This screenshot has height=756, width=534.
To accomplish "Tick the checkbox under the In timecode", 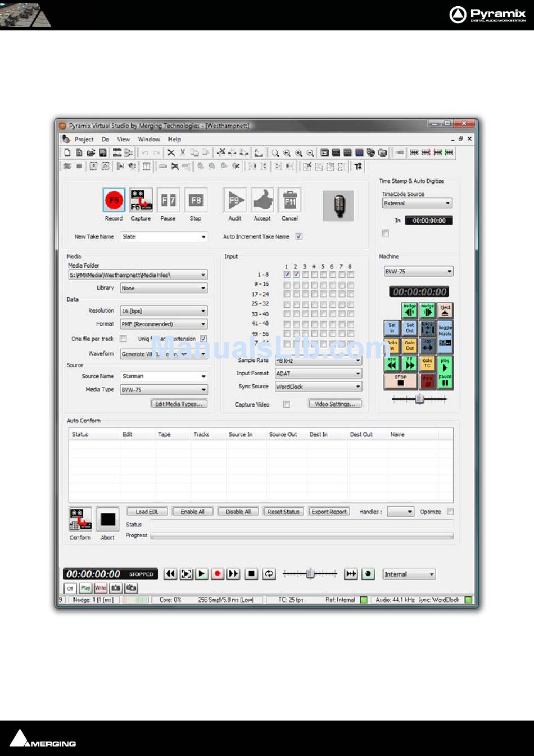I will coord(386,233).
